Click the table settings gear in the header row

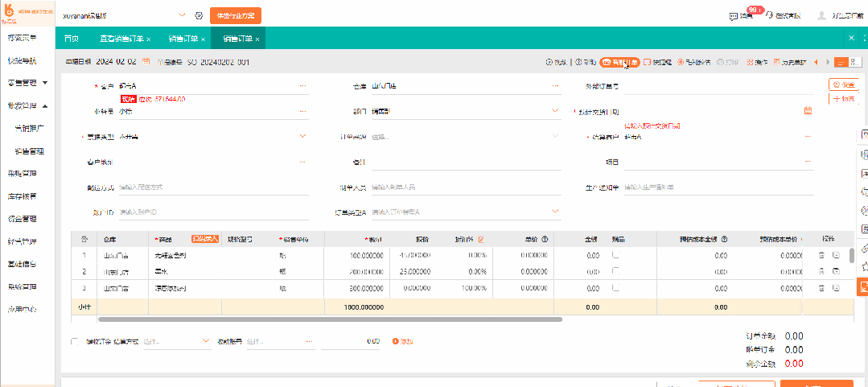tap(84, 239)
